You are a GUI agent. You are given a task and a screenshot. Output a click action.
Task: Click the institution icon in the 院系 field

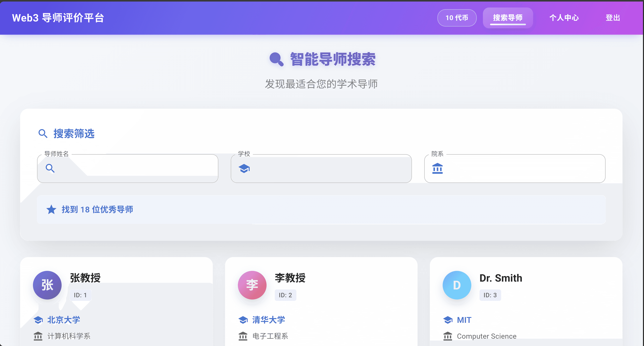click(x=438, y=169)
